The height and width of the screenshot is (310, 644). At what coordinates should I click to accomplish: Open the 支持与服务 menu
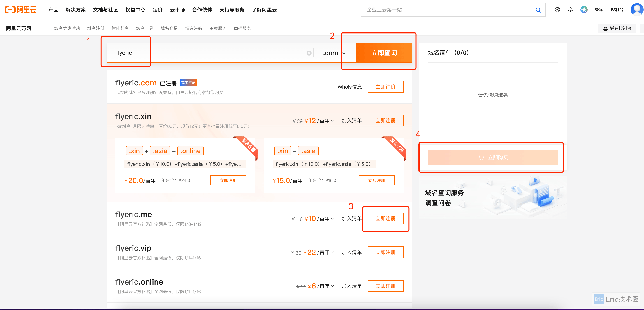pyautogui.click(x=232, y=10)
